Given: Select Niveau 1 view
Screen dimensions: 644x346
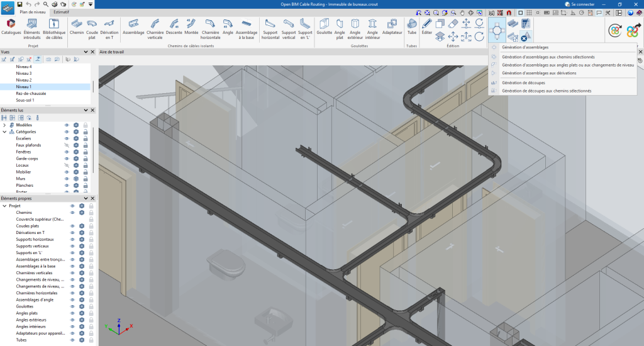Looking at the screenshot, I should point(45,87).
